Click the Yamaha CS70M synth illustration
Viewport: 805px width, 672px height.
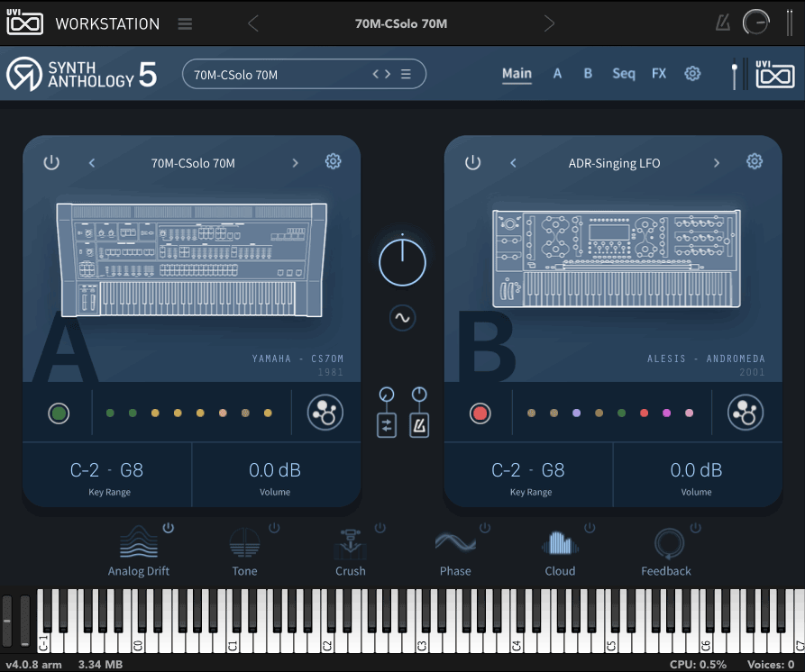tap(191, 260)
